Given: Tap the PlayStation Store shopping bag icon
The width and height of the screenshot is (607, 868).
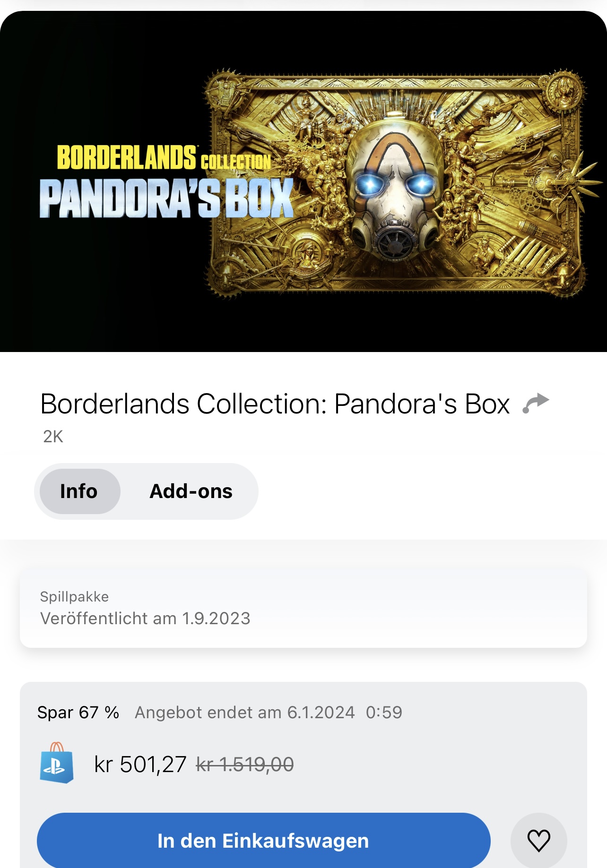Looking at the screenshot, I should (57, 763).
